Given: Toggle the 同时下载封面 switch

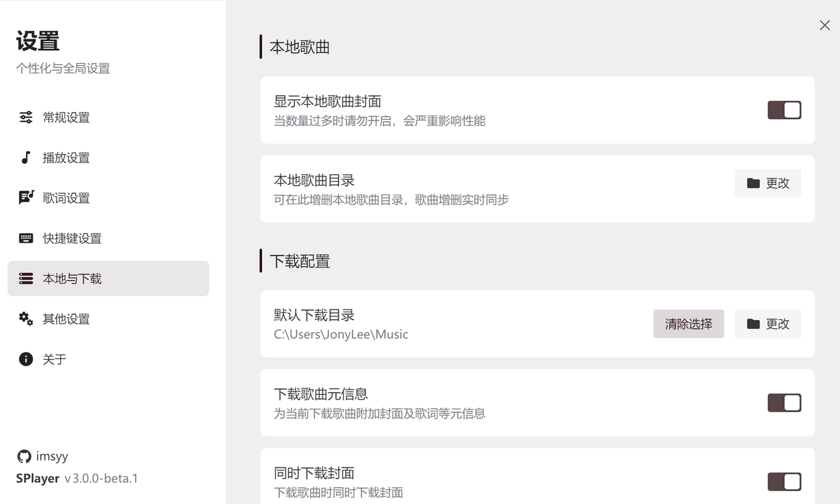Looking at the screenshot, I should (784, 482).
